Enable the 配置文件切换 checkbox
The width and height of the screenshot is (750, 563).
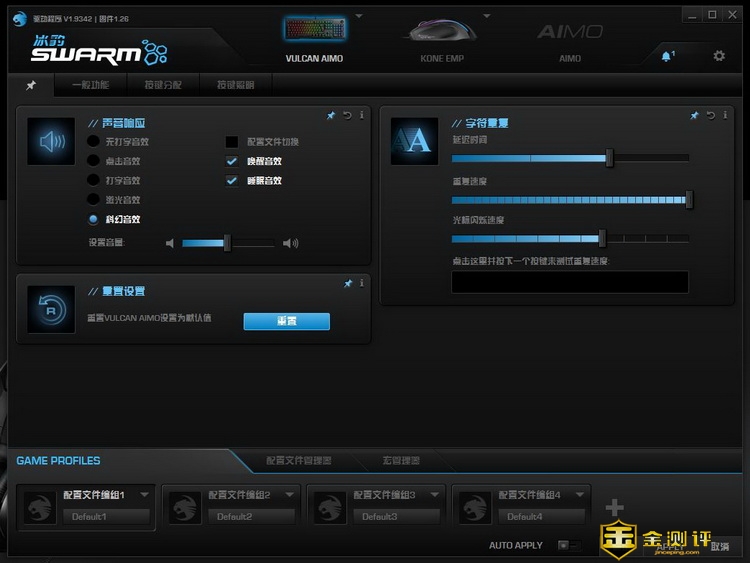[232, 142]
